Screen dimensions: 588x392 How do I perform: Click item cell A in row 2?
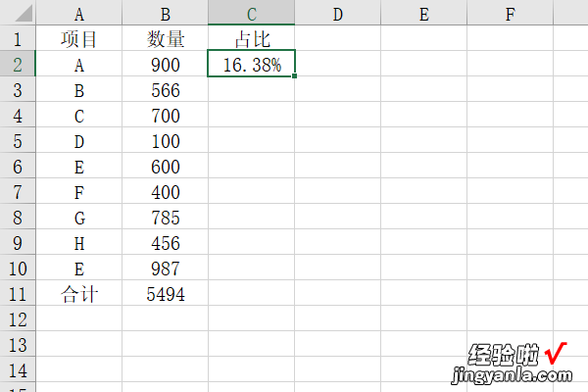pyautogui.click(x=78, y=64)
